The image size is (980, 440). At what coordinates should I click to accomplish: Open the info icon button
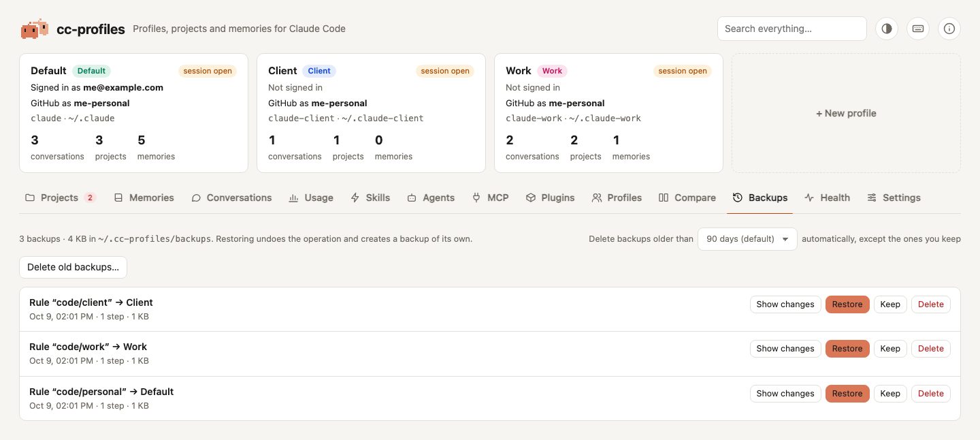949,29
